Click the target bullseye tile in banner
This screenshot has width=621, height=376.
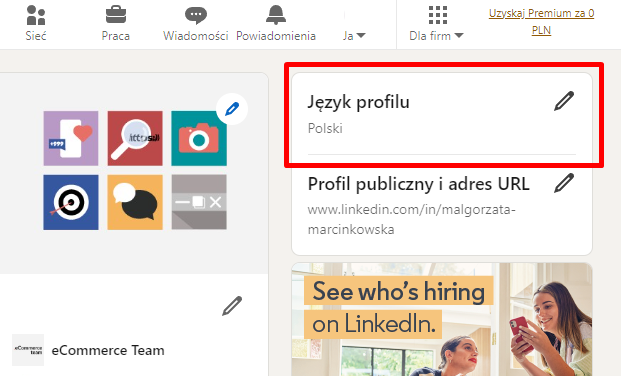[x=71, y=202]
